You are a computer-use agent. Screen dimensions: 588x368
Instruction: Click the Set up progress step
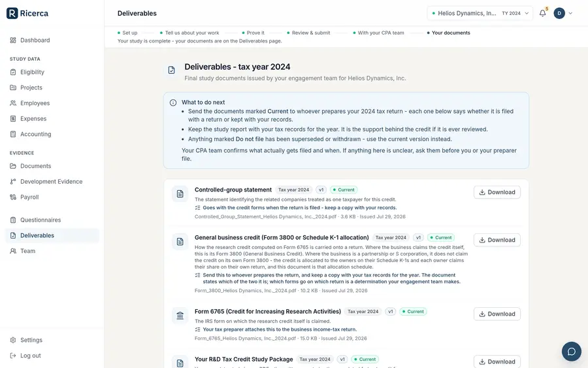coord(127,33)
